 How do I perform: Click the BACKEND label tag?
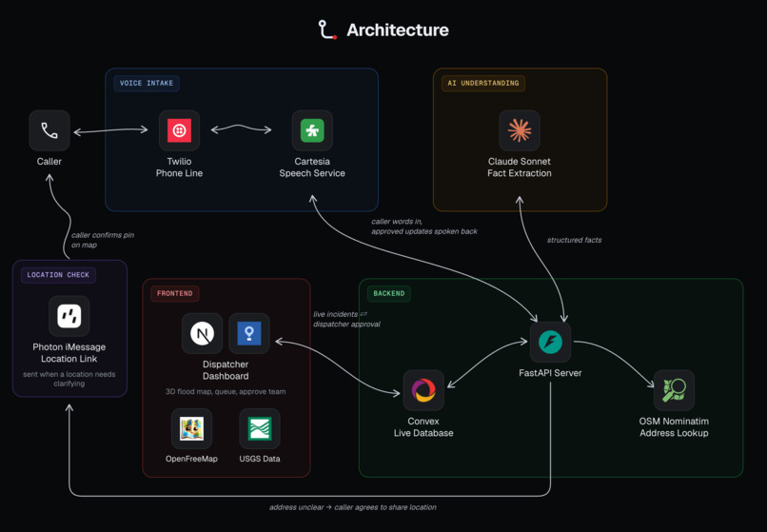tap(389, 294)
